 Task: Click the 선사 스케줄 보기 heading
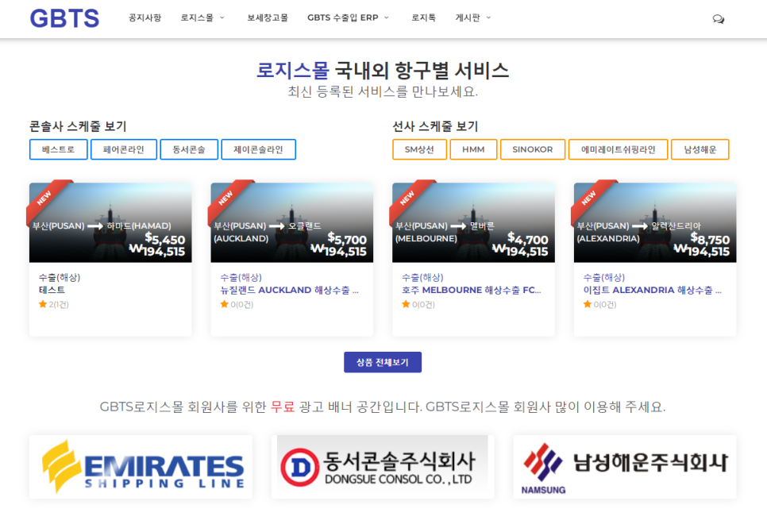(435, 126)
